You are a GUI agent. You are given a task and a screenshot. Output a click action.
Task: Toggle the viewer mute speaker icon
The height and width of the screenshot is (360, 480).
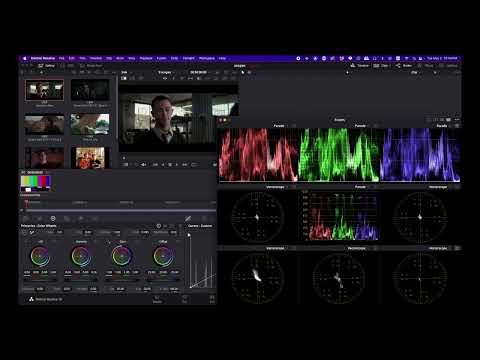click(143, 164)
